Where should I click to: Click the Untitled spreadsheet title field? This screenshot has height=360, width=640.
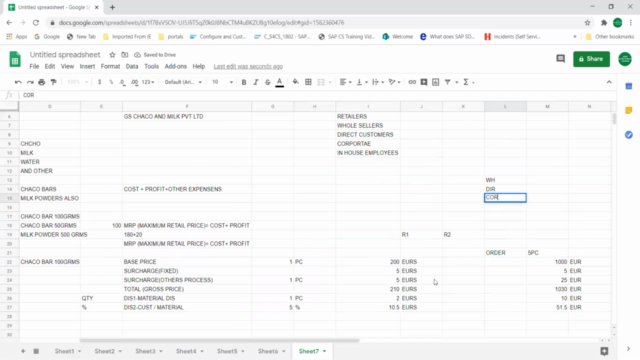pos(65,55)
